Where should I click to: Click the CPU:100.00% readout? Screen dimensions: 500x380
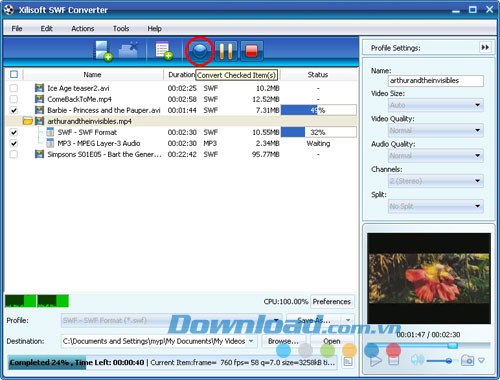pyautogui.click(x=286, y=302)
